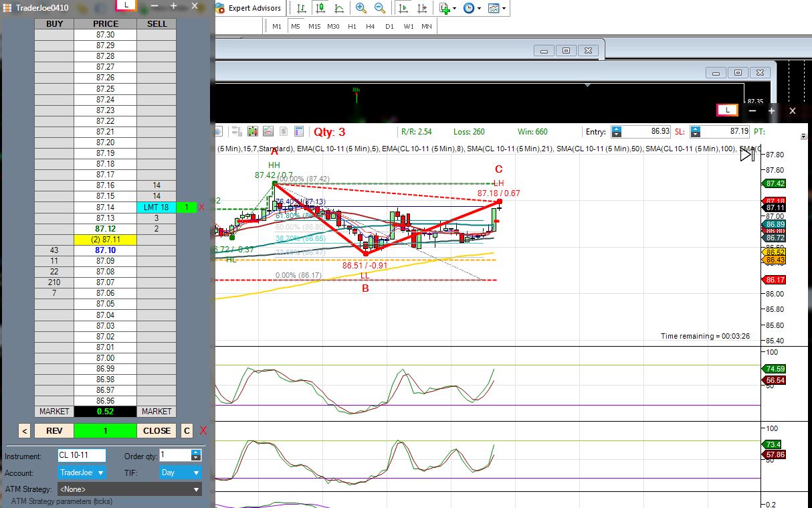
Task: Click price row 87.30 in the ladder
Action: [105, 35]
